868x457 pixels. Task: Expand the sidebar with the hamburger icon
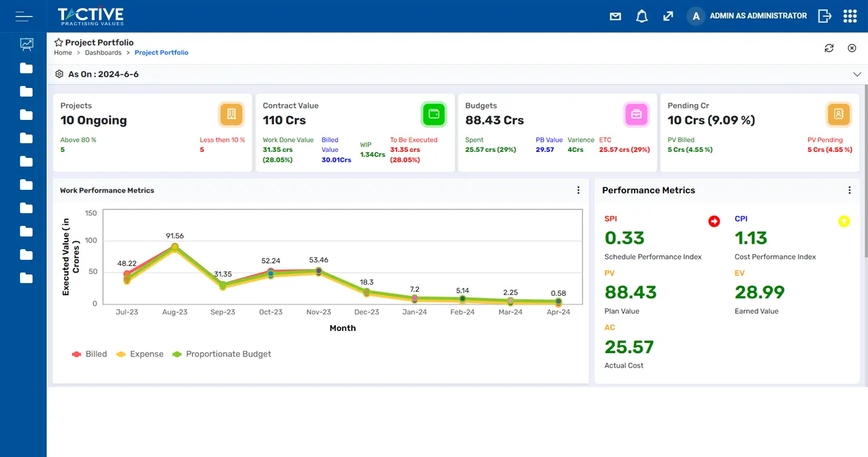[x=23, y=15]
